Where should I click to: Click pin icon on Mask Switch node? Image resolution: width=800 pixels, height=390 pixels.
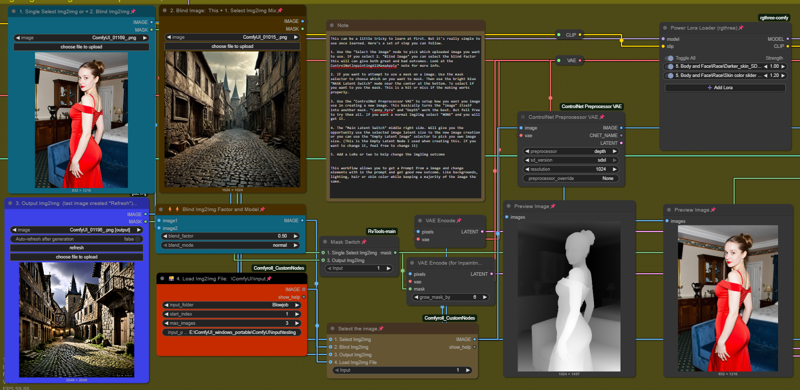click(364, 242)
